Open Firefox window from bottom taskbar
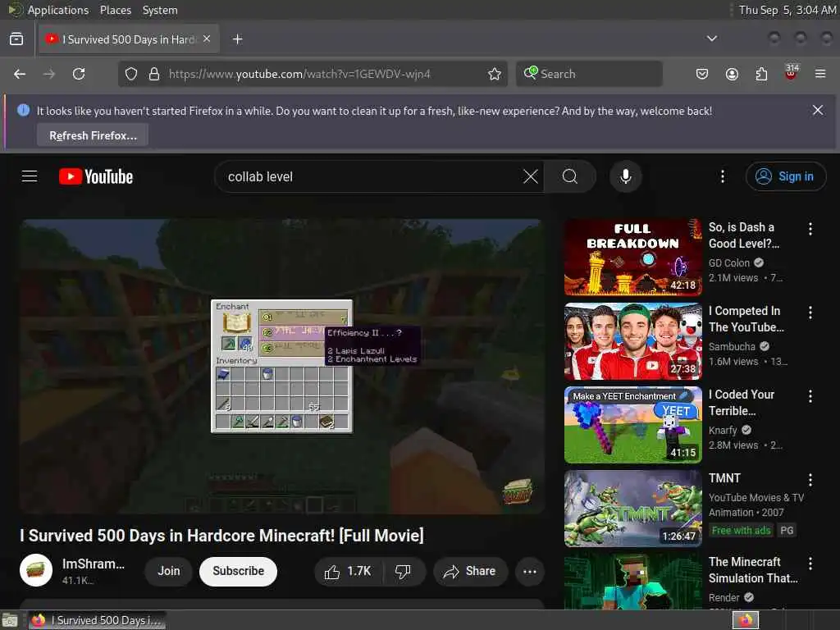The width and height of the screenshot is (840, 630). point(97,620)
